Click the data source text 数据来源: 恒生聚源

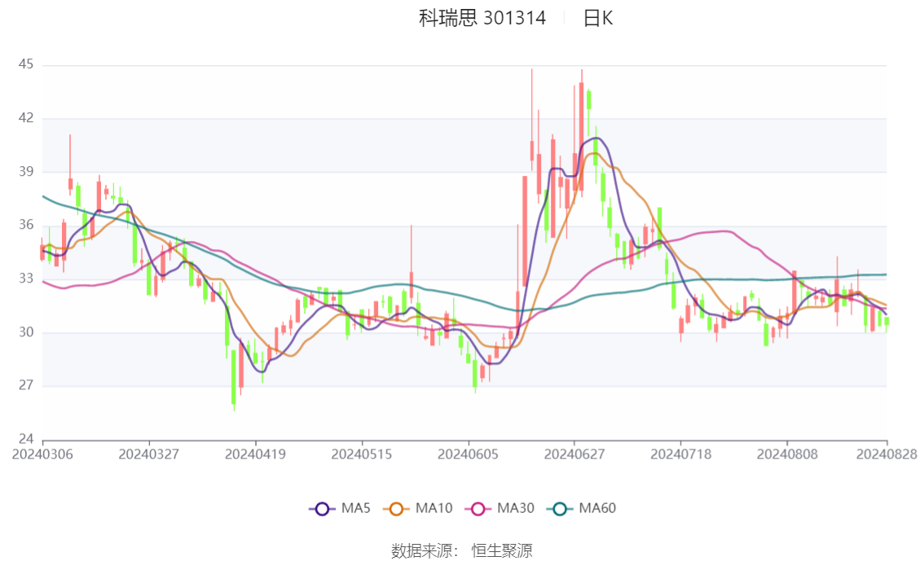click(461, 551)
